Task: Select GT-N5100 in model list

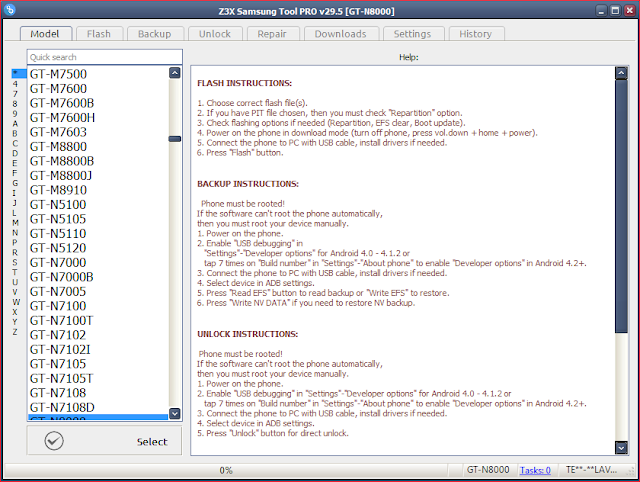Action: (x=98, y=204)
